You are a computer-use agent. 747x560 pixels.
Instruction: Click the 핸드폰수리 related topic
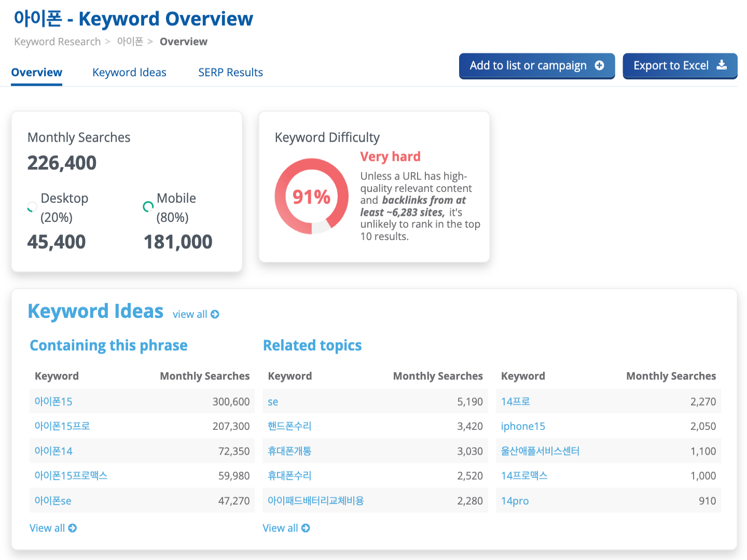(289, 426)
